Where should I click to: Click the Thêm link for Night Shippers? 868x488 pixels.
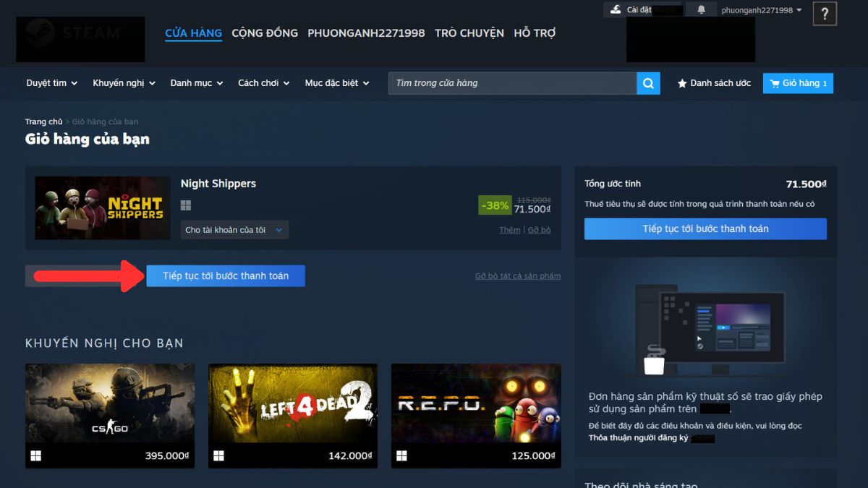tap(509, 229)
